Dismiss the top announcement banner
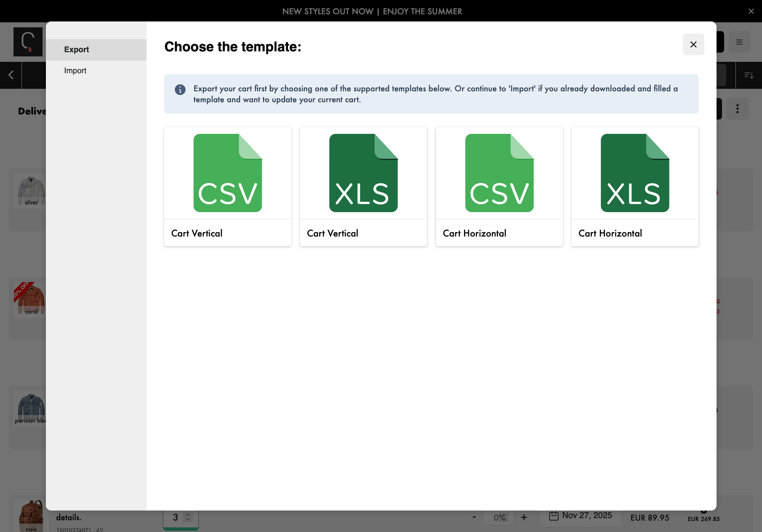The width and height of the screenshot is (762, 532). click(x=751, y=11)
